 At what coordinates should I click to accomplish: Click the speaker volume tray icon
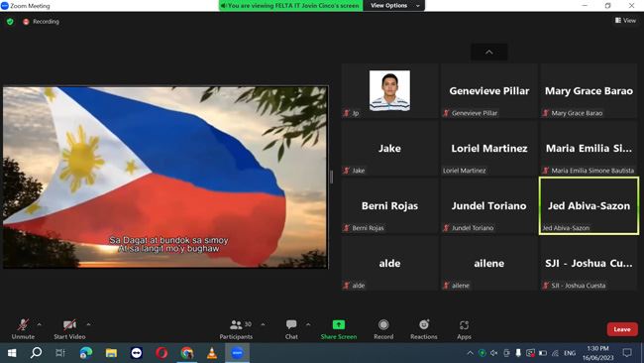[494, 353]
